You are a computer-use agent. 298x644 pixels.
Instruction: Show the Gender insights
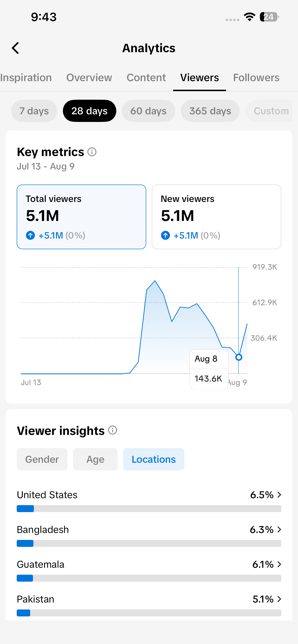(x=42, y=459)
